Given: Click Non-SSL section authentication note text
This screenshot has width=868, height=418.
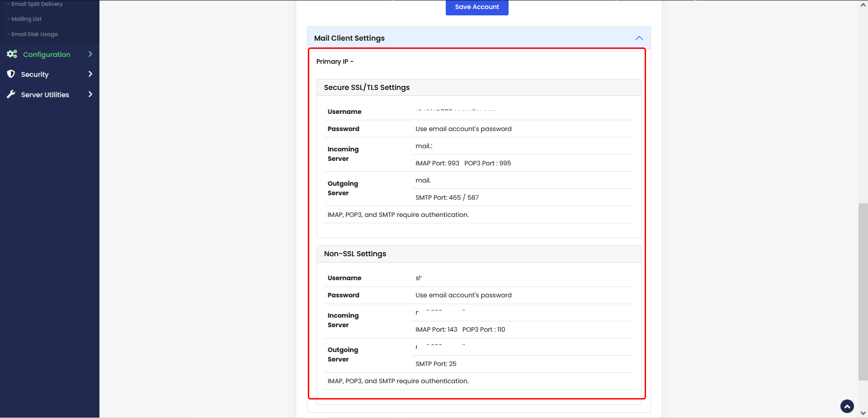Looking at the screenshot, I should click(x=398, y=381).
